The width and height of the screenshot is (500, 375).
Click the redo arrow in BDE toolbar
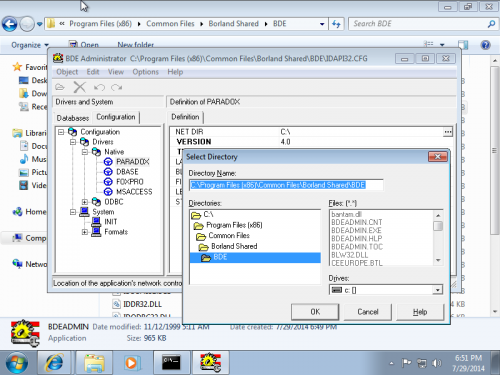[x=117, y=88]
